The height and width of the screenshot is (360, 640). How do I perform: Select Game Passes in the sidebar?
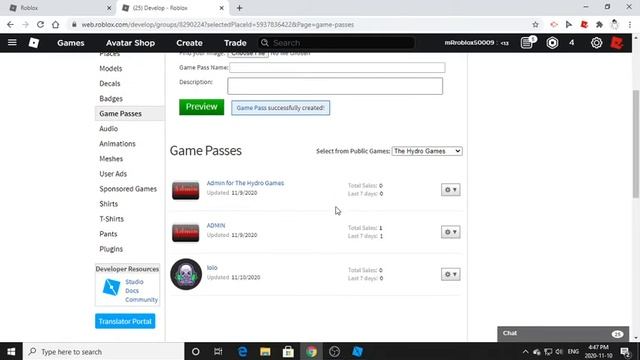pyautogui.click(x=129, y=113)
